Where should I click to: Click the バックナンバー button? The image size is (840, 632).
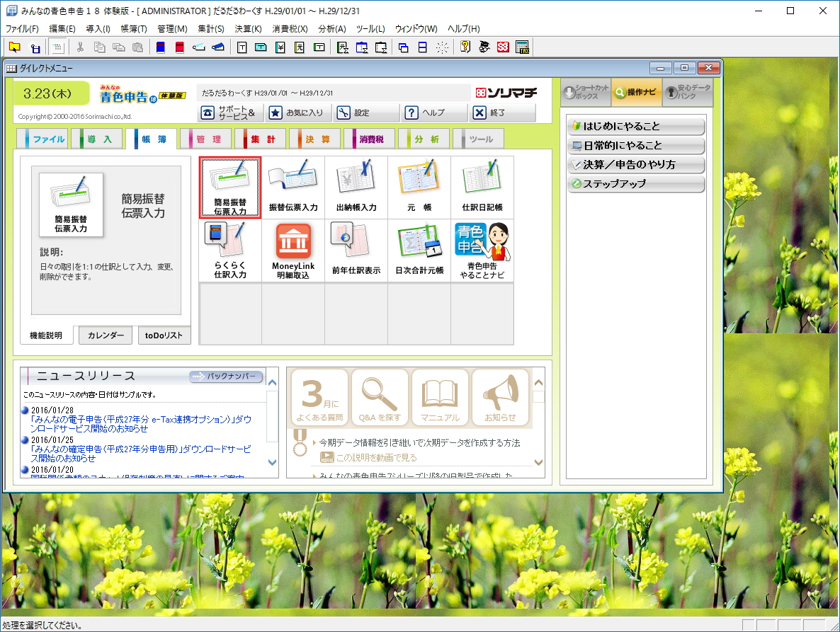point(226,377)
